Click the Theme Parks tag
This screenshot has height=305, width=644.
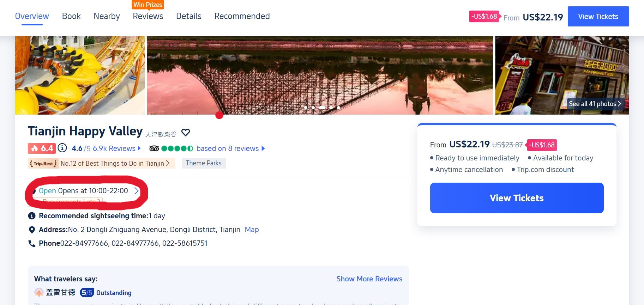pos(204,163)
